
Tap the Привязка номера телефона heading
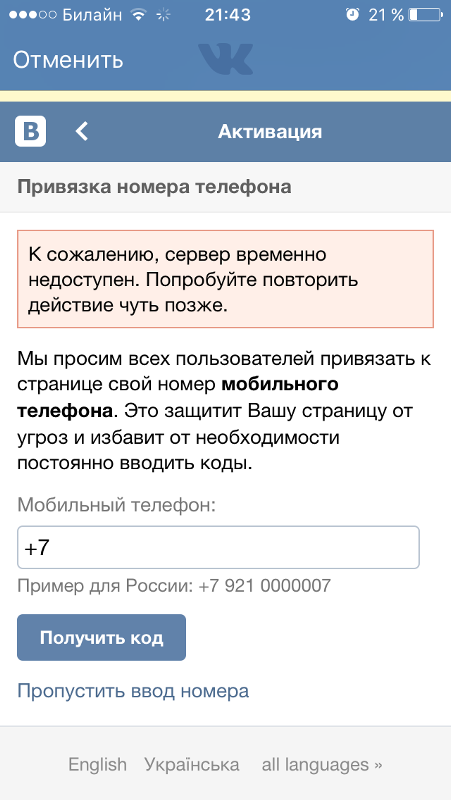point(154,187)
